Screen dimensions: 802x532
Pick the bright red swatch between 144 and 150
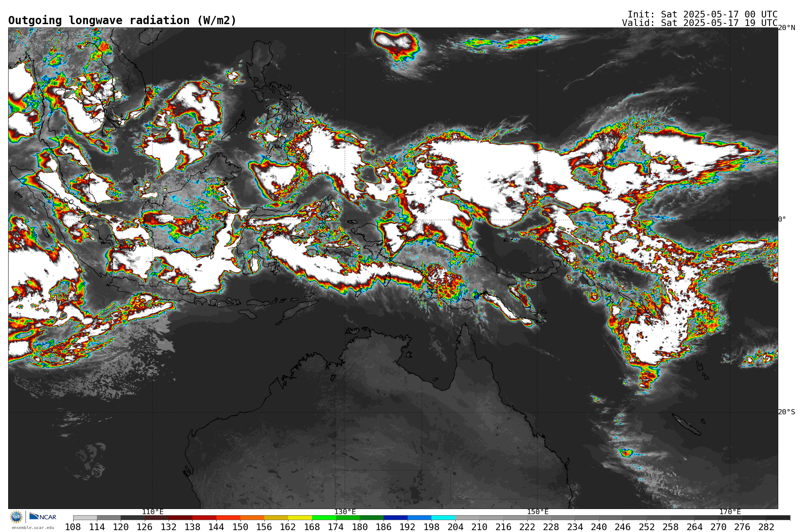(228, 518)
